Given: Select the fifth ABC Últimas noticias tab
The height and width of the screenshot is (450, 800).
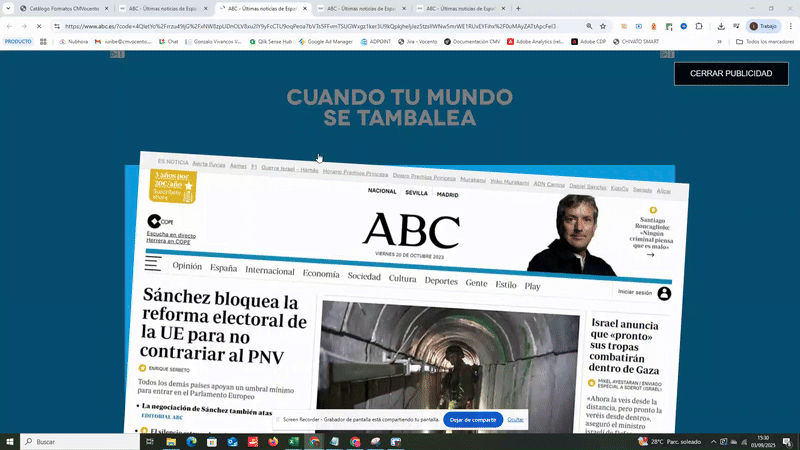Looking at the screenshot, I should (x=461, y=9).
